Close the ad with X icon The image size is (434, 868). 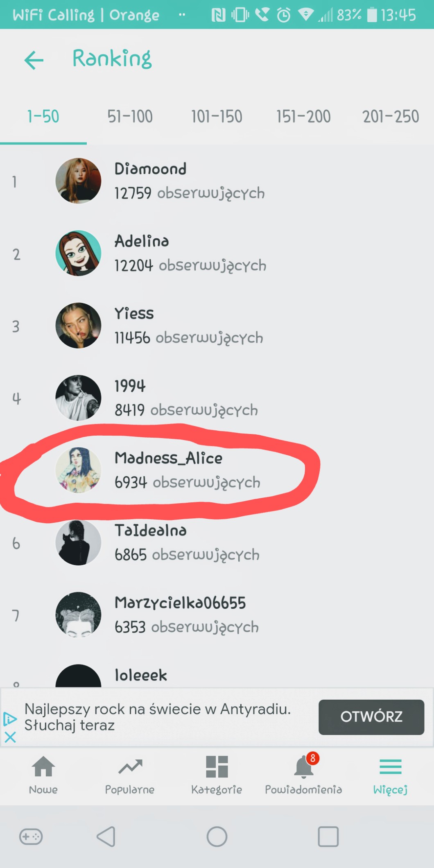coord(10,737)
